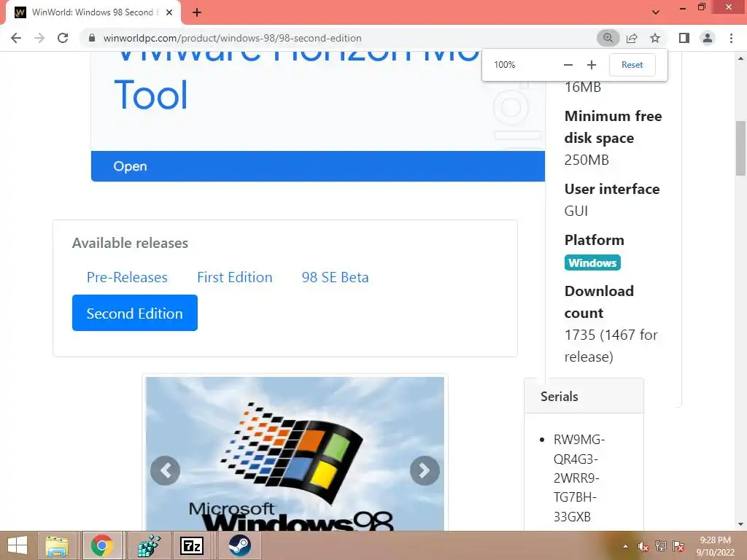Select the Pre-Releases release
The height and width of the screenshot is (560, 747).
coord(127,277)
